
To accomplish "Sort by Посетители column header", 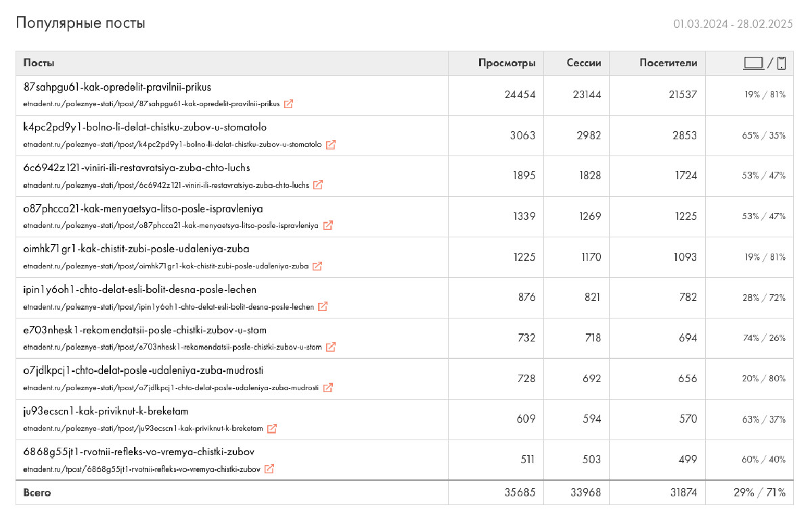I will [x=669, y=63].
